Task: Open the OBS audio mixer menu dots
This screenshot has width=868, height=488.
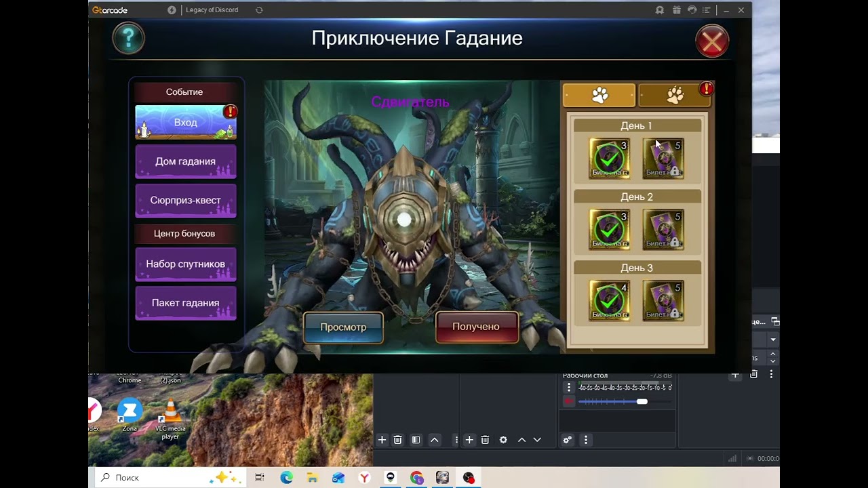Action: click(x=586, y=440)
